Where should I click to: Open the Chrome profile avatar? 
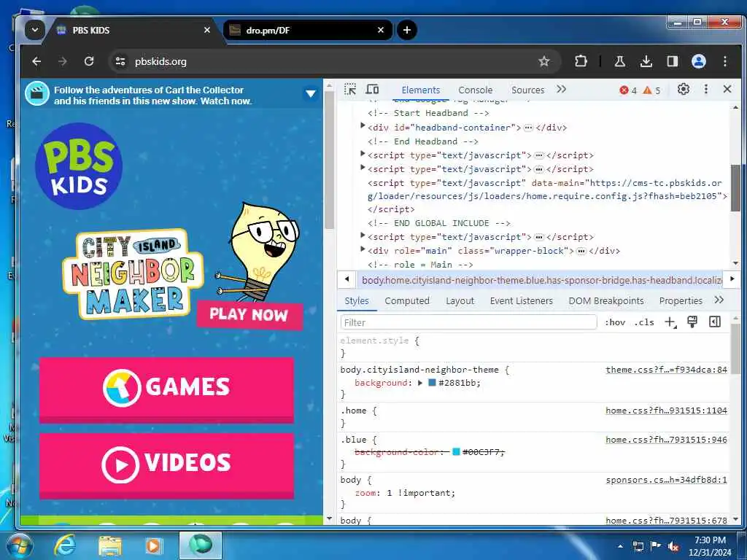(x=699, y=61)
